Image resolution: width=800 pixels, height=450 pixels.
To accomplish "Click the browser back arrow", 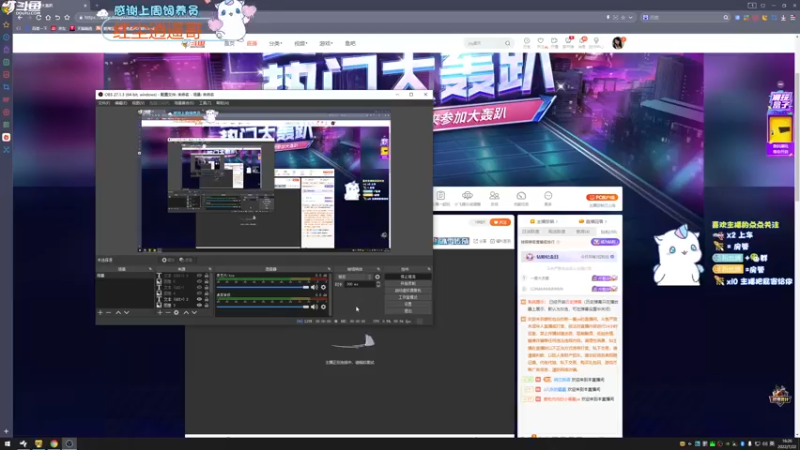I will click(20, 17).
